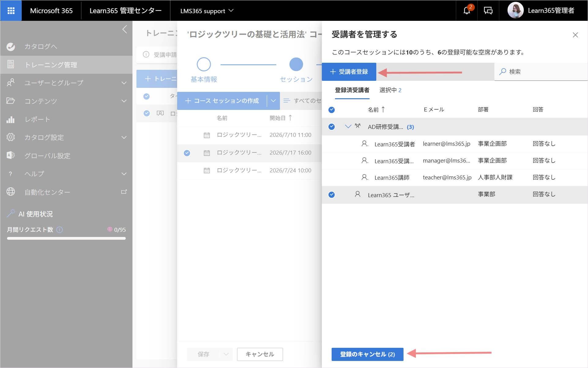
Task: Click the person icon for learner@lms365.jp
Action: click(365, 144)
